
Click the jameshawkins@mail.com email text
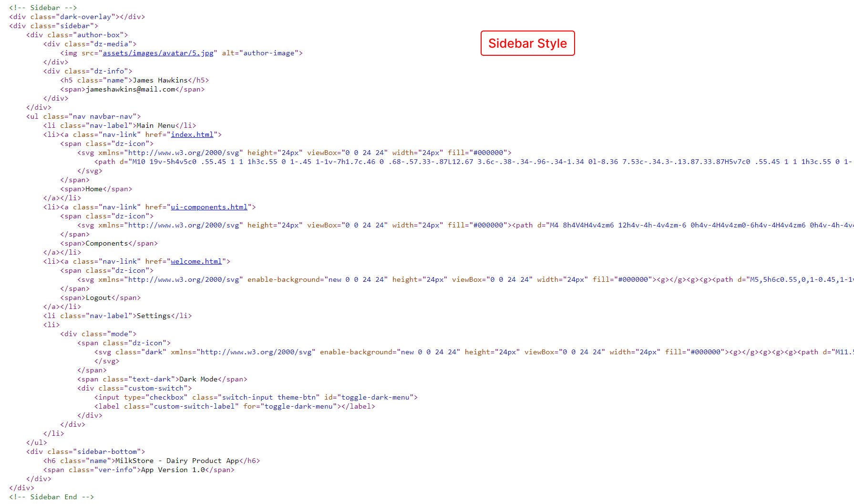click(x=130, y=89)
